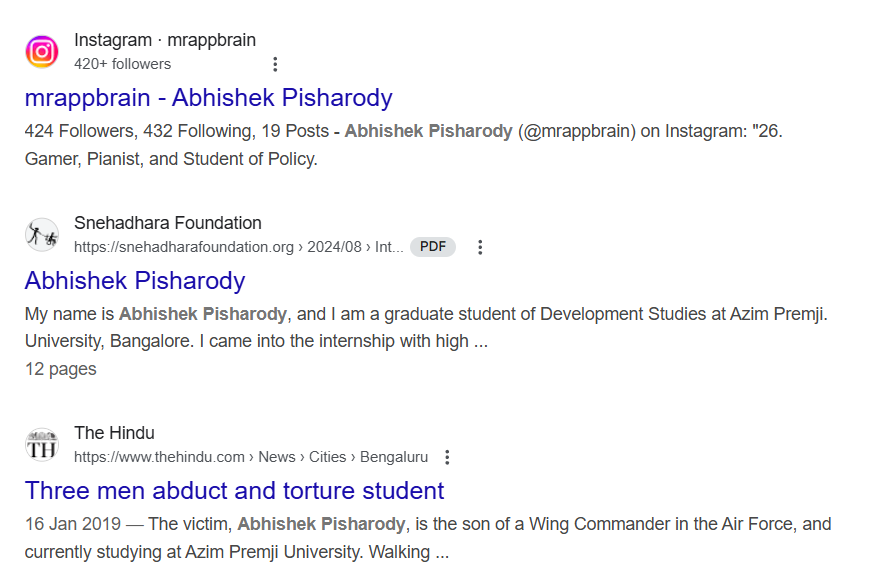
Task: Click the snehadharafoundation.org URL breadcrumb
Action: coord(239,247)
